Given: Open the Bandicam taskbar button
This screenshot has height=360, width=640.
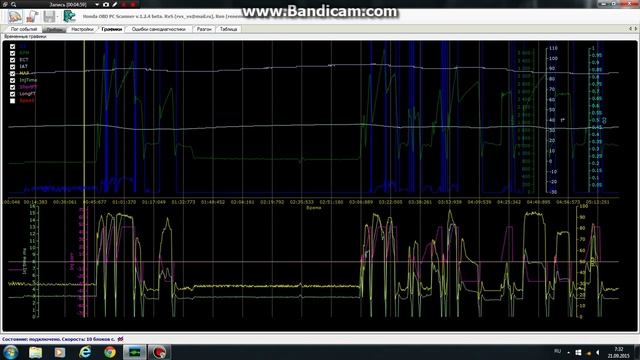Looking at the screenshot, I should (159, 352).
